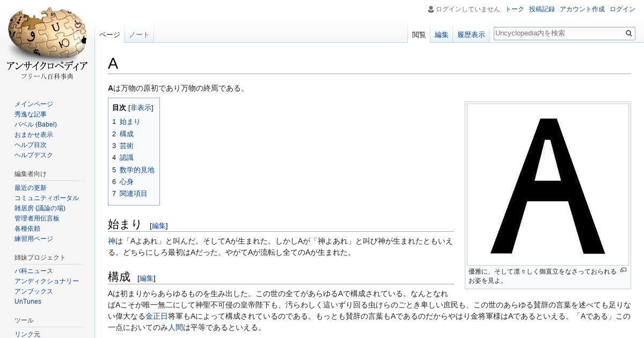
Task: Open 雑居房 (議論の場) link
Action: (x=40, y=208)
